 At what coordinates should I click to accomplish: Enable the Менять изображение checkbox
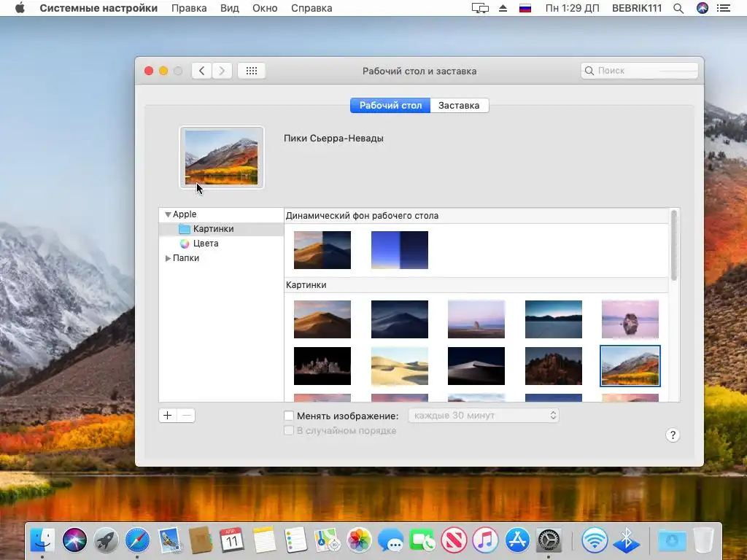pyautogui.click(x=289, y=416)
